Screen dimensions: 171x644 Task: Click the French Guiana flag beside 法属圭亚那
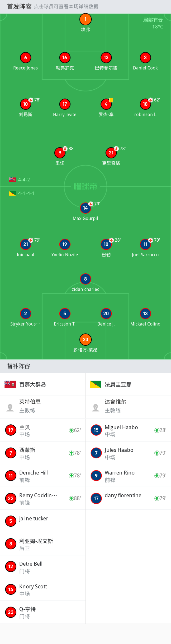(96, 385)
